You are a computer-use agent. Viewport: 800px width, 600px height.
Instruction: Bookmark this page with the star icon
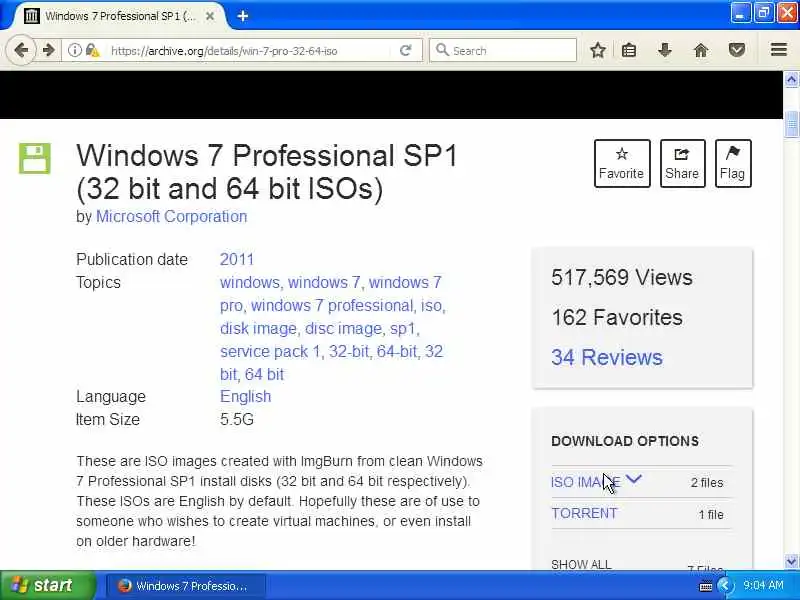pos(597,51)
